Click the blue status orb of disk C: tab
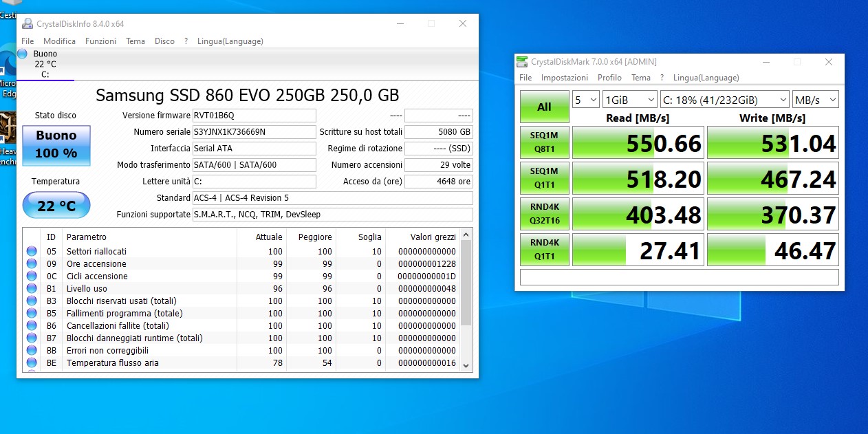 point(23,54)
